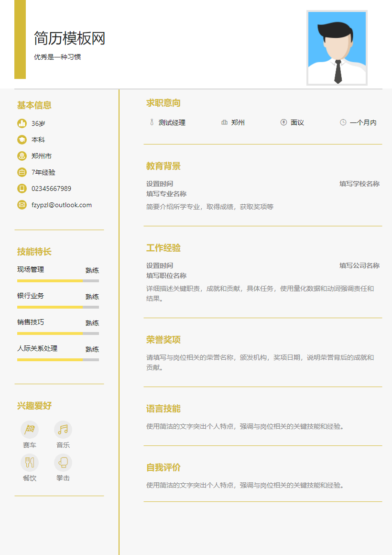Screen dimensions: 392x555
Task: Click the 餐饮 dining icon
Action: click(30, 462)
